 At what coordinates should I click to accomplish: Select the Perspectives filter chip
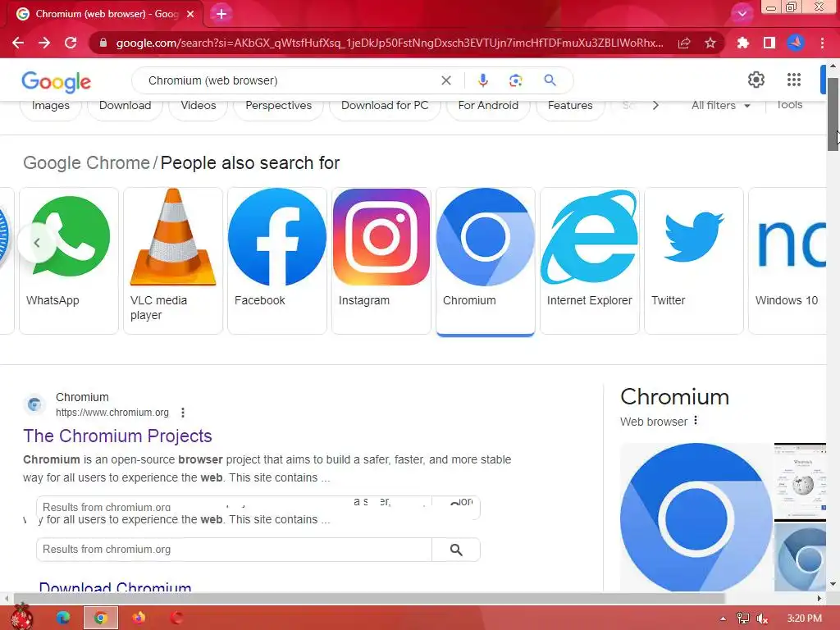pos(279,106)
